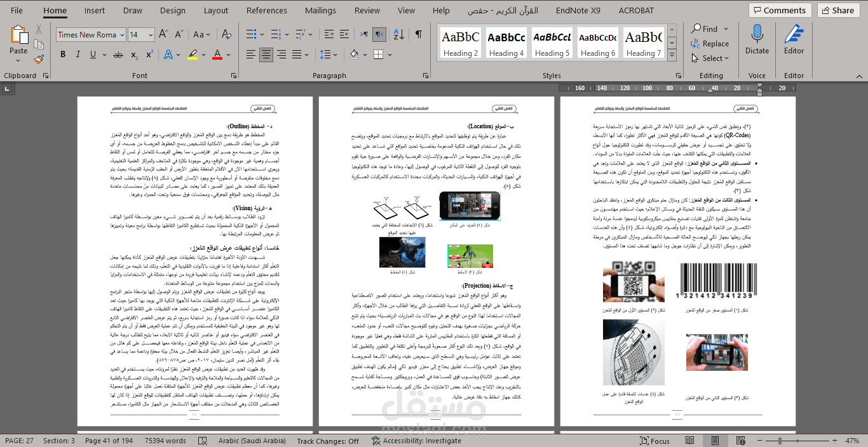Apply yellow text highlight color
The image size is (868, 447).
[x=193, y=55]
